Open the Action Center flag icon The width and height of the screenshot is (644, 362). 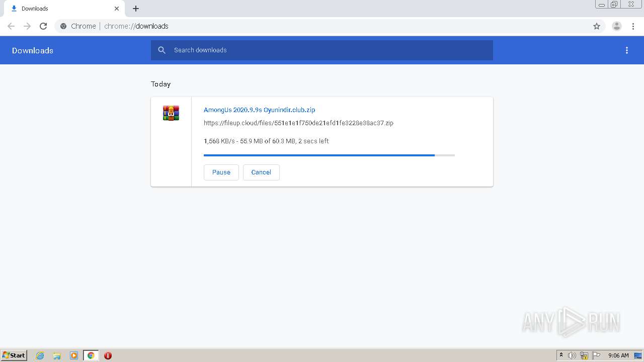click(x=596, y=355)
